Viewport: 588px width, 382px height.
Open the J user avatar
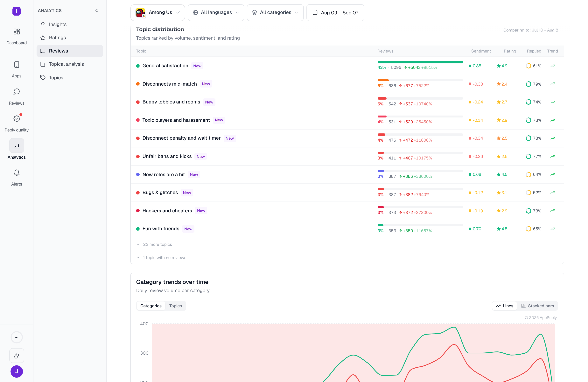17,371
